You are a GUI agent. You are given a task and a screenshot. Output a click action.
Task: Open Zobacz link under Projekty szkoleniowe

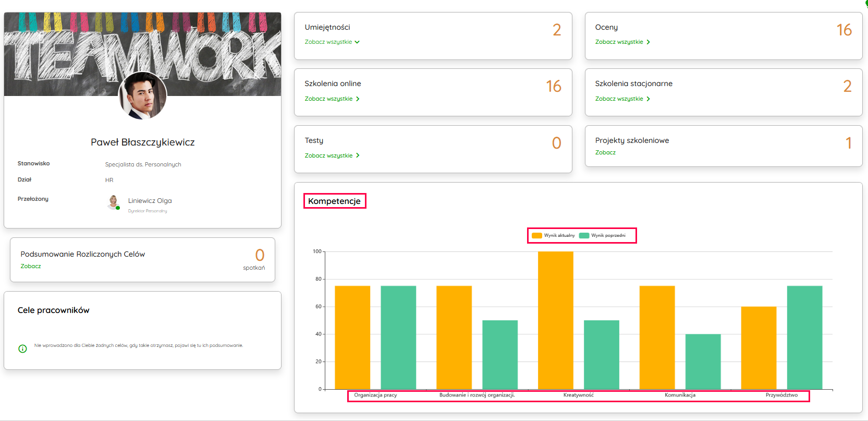click(605, 153)
